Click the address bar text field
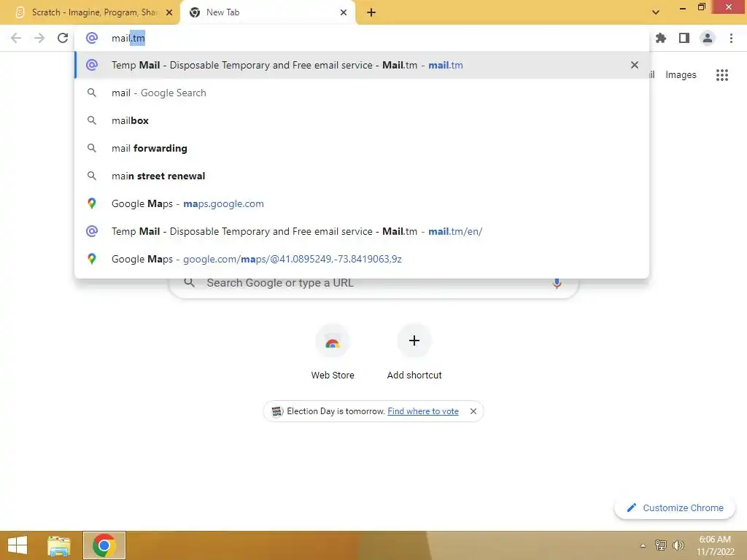This screenshot has width=747, height=560. tap(362, 38)
